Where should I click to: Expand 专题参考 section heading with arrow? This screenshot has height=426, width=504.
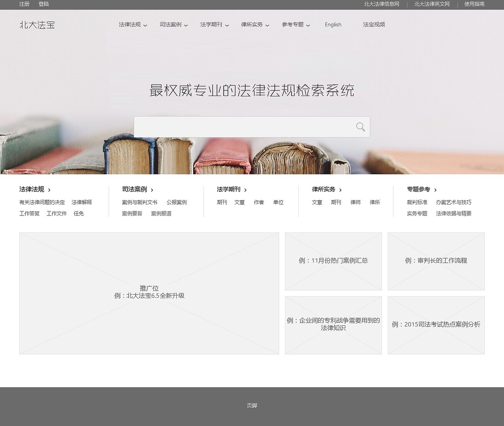(x=422, y=189)
